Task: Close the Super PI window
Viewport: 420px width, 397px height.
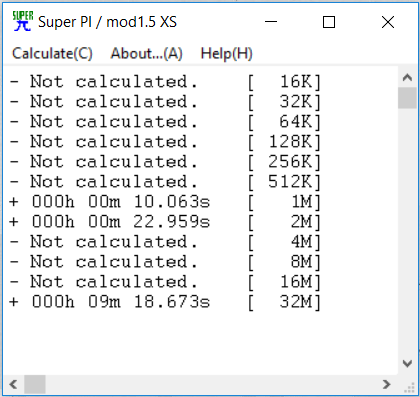Action: click(x=388, y=22)
